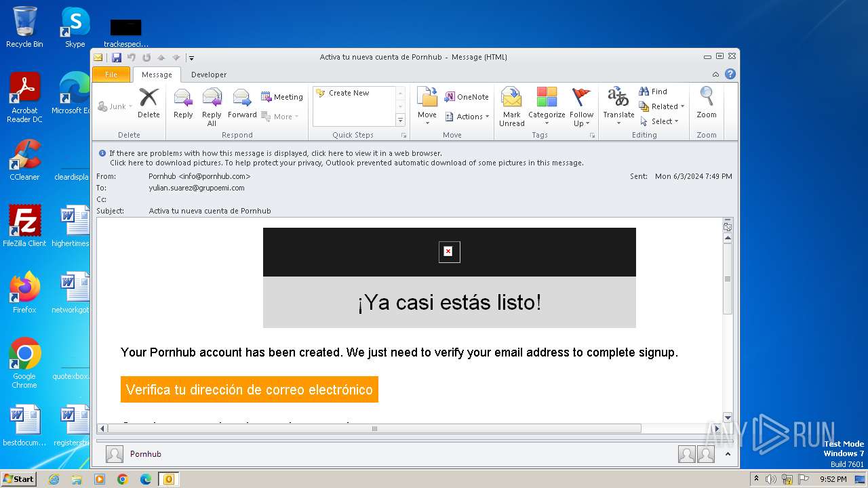Image resolution: width=868 pixels, height=488 pixels.
Task: Expand the Quick Steps gallery
Action: coord(400,120)
